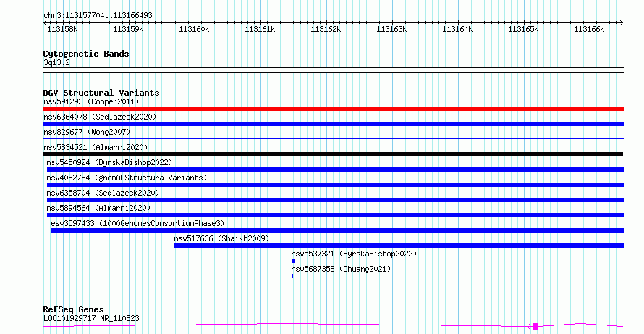The image size is (644, 334).
Task: Click the 113159k ruler label
Action: tap(128, 29)
